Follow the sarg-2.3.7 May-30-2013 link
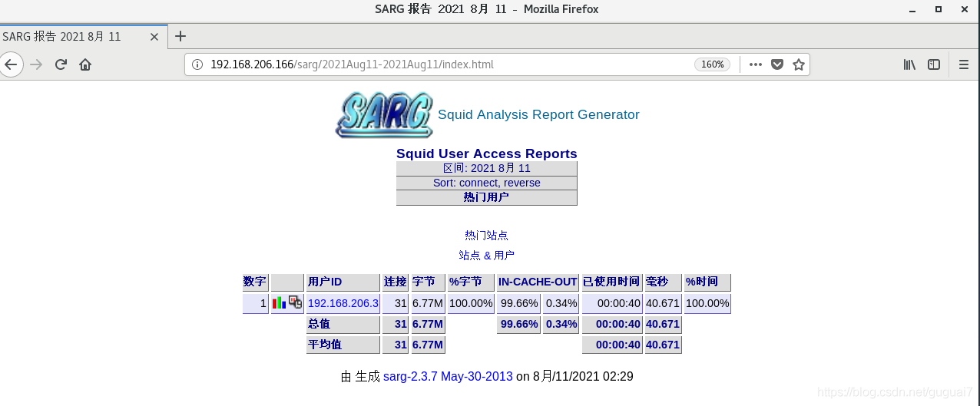This screenshot has width=980, height=406. pyautogui.click(x=448, y=377)
